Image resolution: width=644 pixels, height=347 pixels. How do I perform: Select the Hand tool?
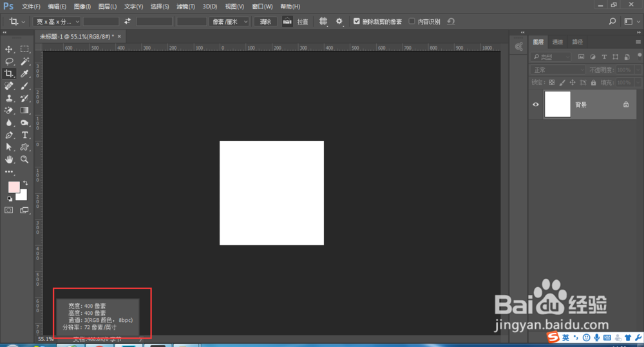pyautogui.click(x=8, y=159)
